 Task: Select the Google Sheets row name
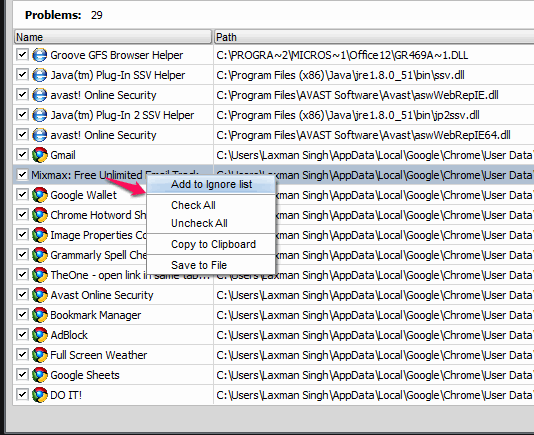tap(85, 375)
